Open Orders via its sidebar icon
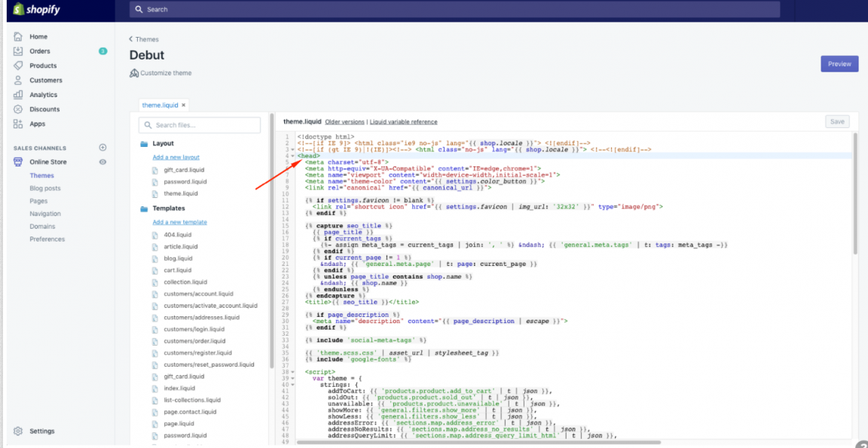 (x=18, y=51)
